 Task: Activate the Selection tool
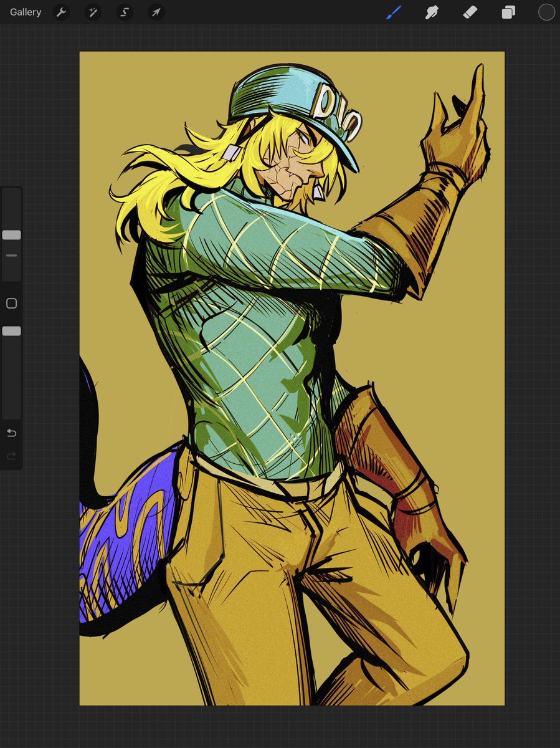[x=125, y=12]
